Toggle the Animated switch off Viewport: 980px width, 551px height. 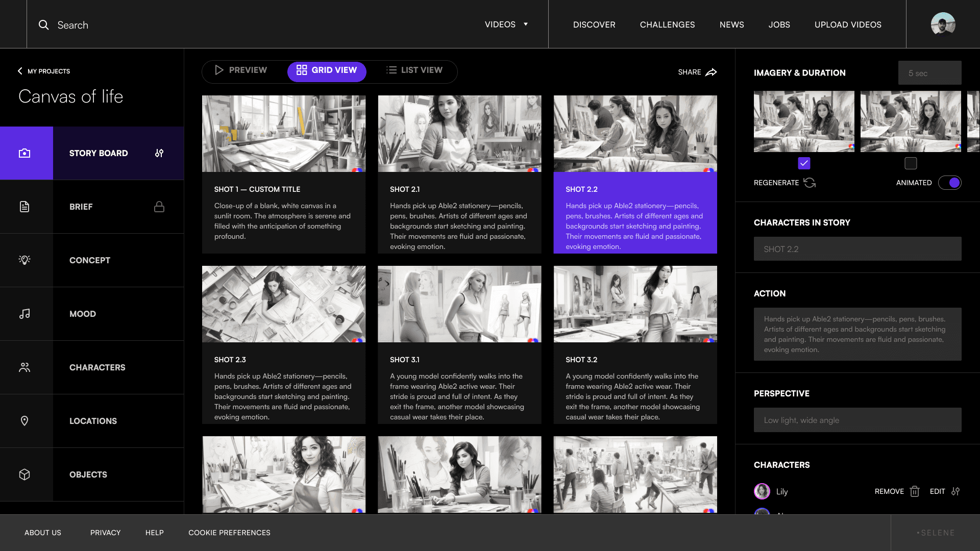coord(950,183)
